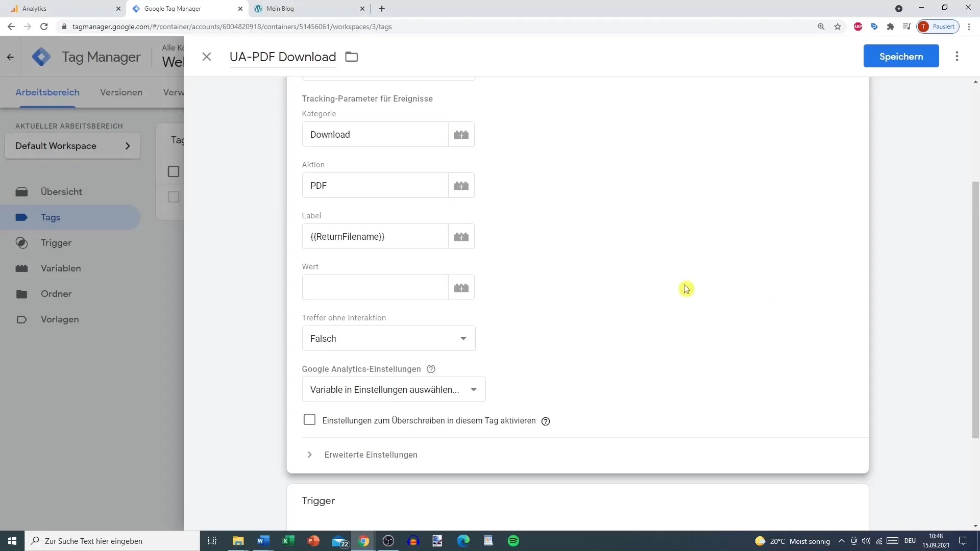The width and height of the screenshot is (980, 551).
Task: Click the Speichern button
Action: (x=901, y=57)
